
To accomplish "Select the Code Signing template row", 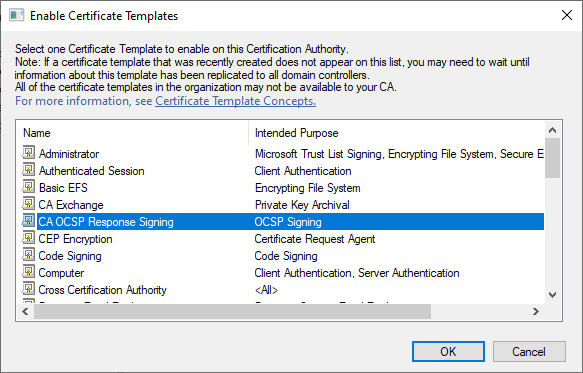I will (x=283, y=256).
